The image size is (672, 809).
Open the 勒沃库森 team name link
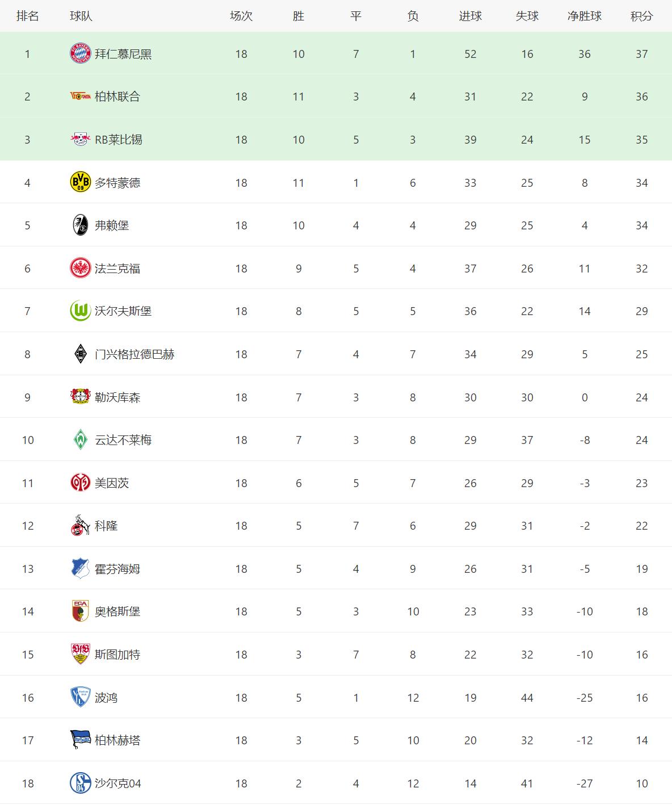pos(117,397)
